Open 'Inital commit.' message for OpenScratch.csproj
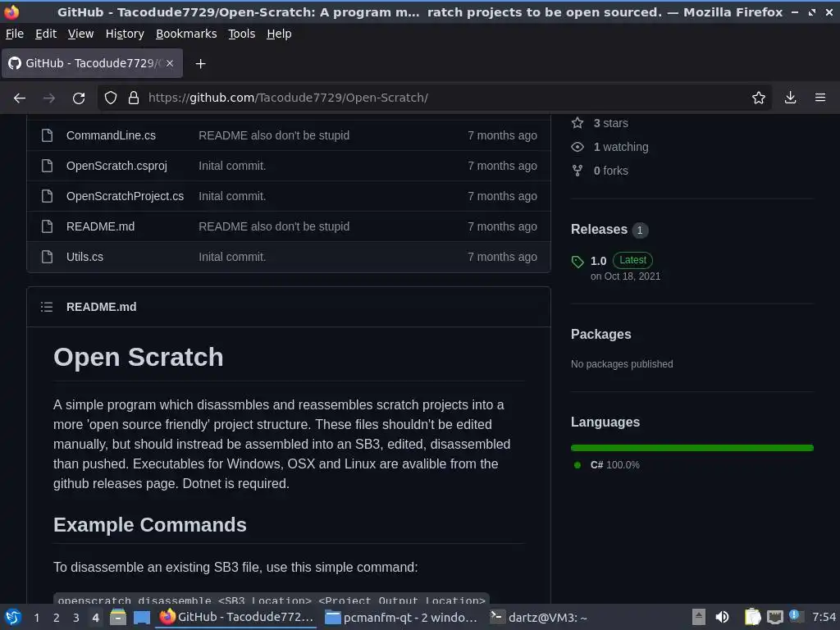 pyautogui.click(x=232, y=166)
